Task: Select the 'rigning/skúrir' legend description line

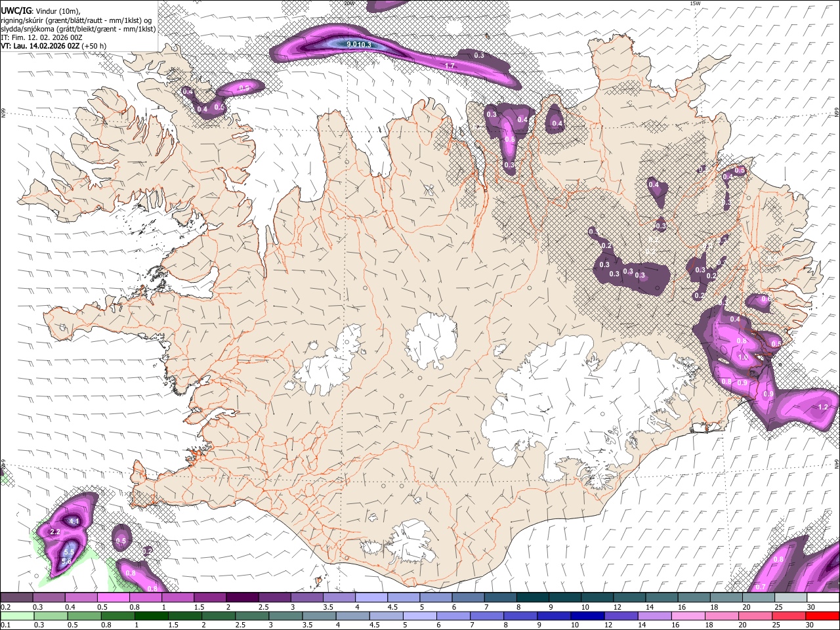Action: tap(76, 20)
